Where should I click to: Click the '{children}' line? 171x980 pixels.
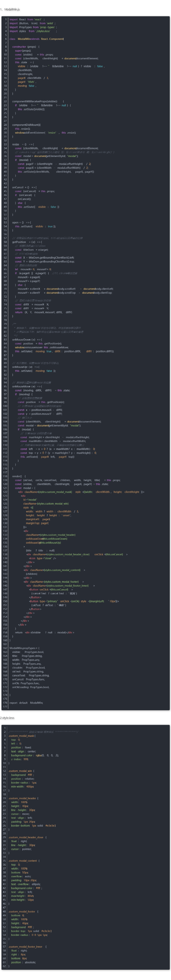pyautogui.click(x=32, y=574)
